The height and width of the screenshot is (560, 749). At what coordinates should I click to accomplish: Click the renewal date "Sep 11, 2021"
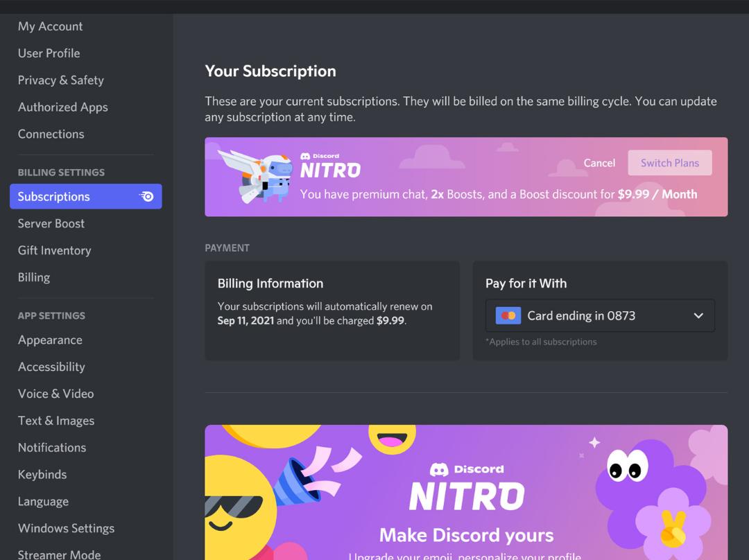tap(246, 320)
